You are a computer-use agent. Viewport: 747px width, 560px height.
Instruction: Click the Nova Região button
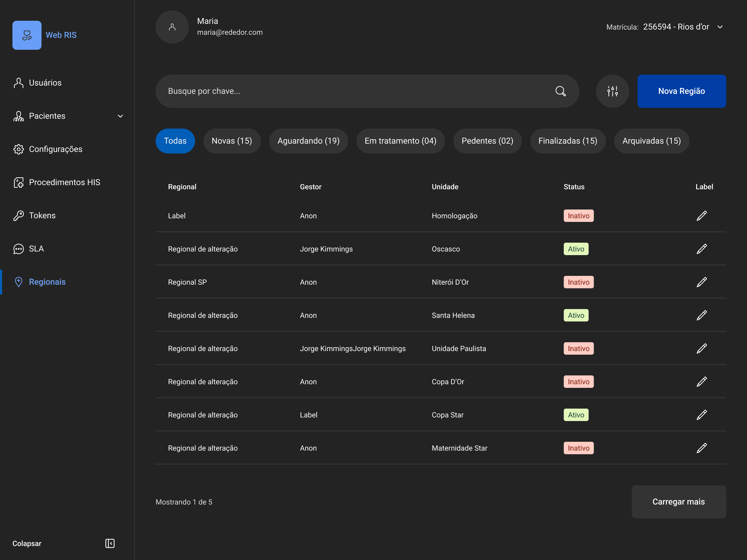click(681, 91)
